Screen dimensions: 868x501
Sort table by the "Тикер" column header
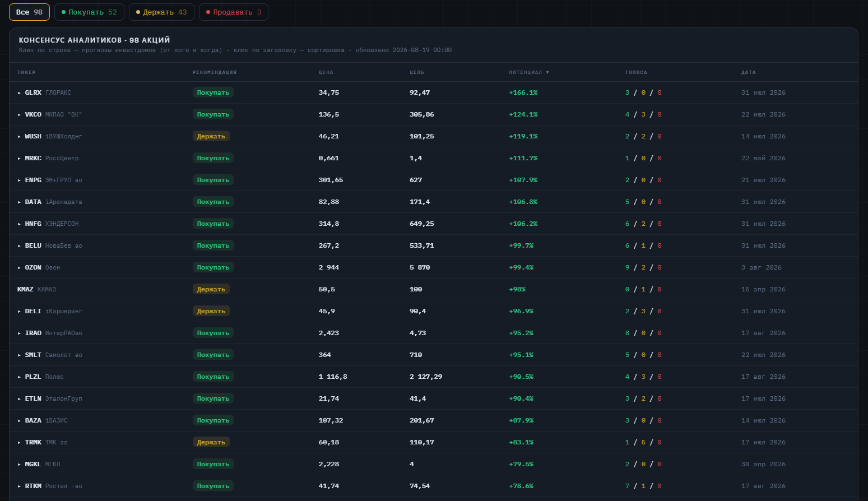[26, 72]
